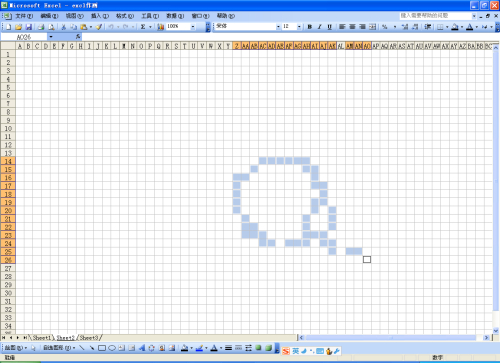
Task: Select the Rectangle drawing tool
Action: coord(102,348)
